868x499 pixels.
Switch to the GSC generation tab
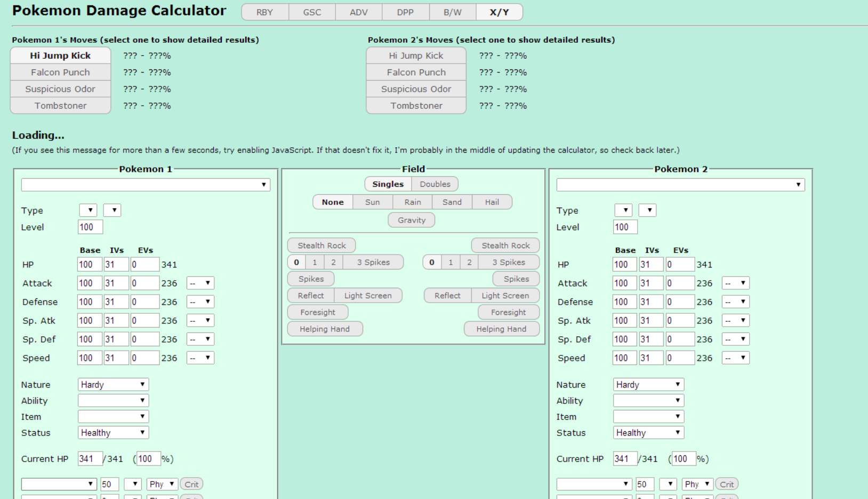pyautogui.click(x=312, y=12)
